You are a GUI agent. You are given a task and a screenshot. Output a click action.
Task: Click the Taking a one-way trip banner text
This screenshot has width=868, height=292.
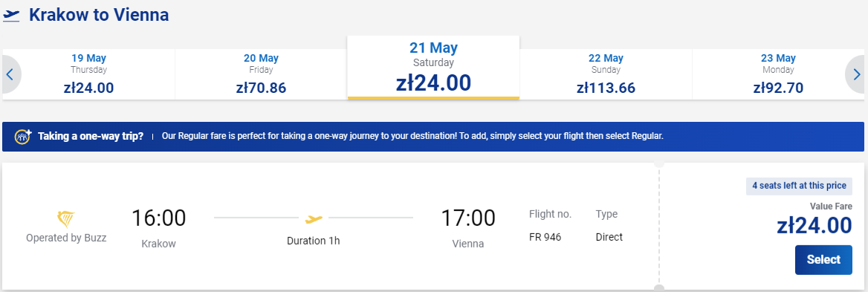coord(90,136)
